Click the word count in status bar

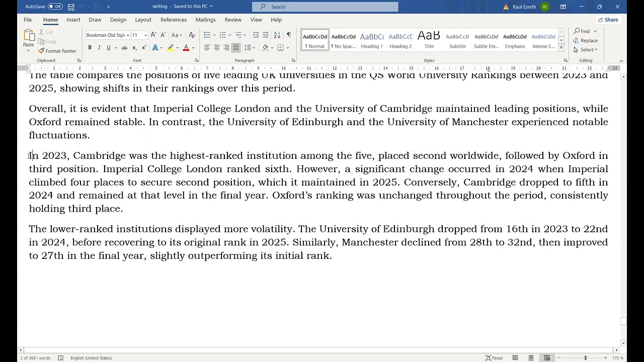tap(35, 358)
